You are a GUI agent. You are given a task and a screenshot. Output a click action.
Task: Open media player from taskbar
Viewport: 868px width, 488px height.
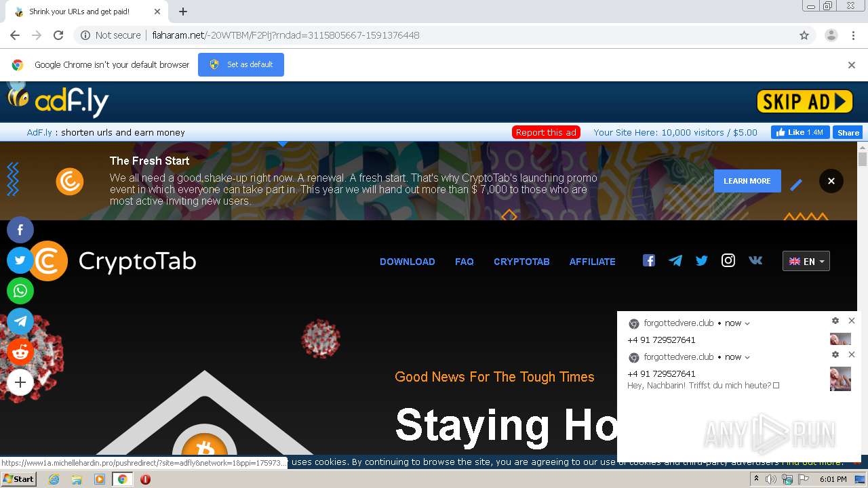pyautogui.click(x=100, y=479)
